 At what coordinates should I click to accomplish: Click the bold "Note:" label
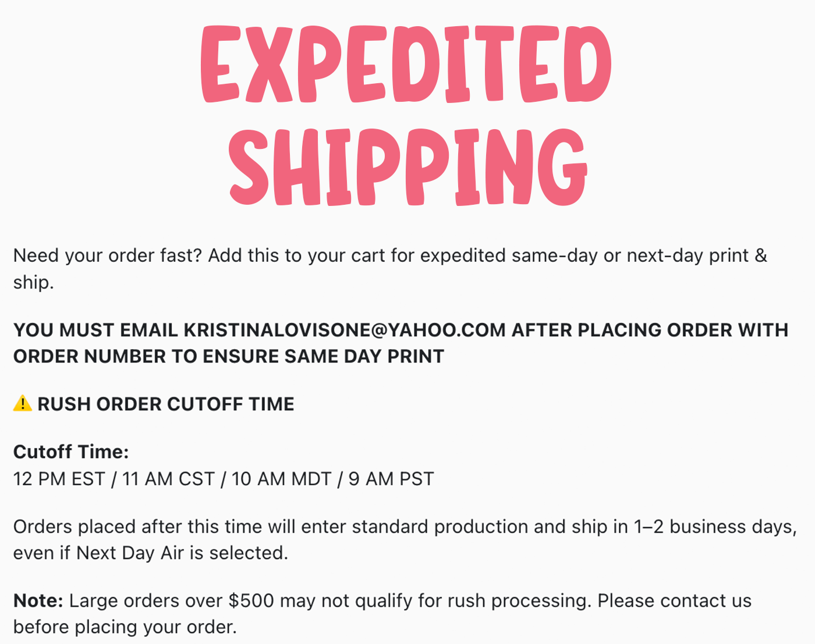(38, 600)
